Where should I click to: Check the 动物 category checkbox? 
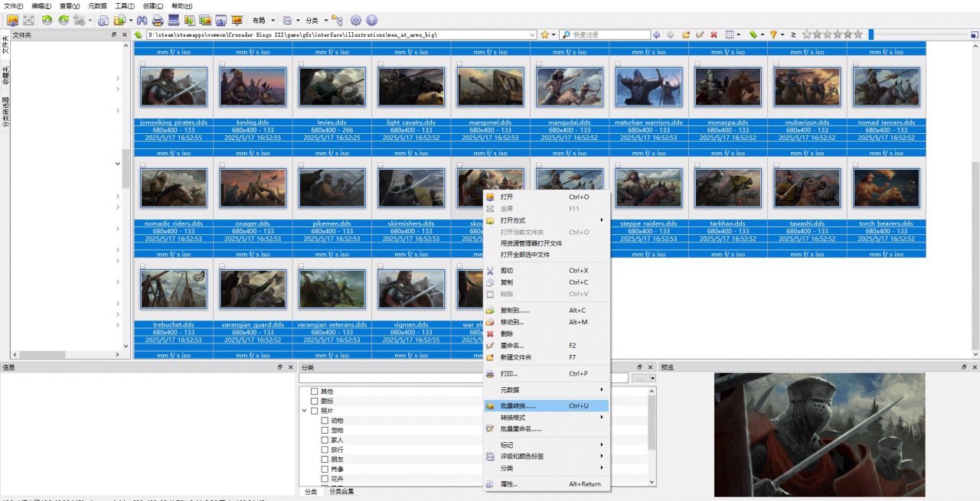[x=325, y=421]
